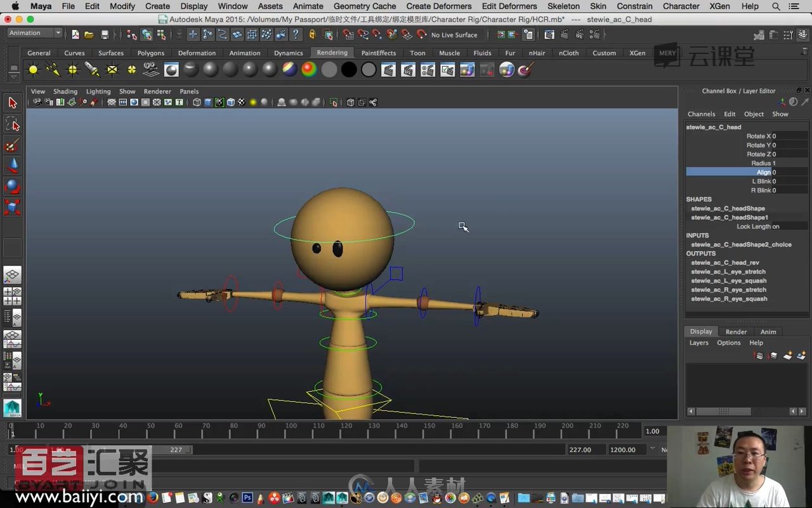Screen dimensions: 812x508
Task: Open the viewport Shading menu
Action: (65, 91)
